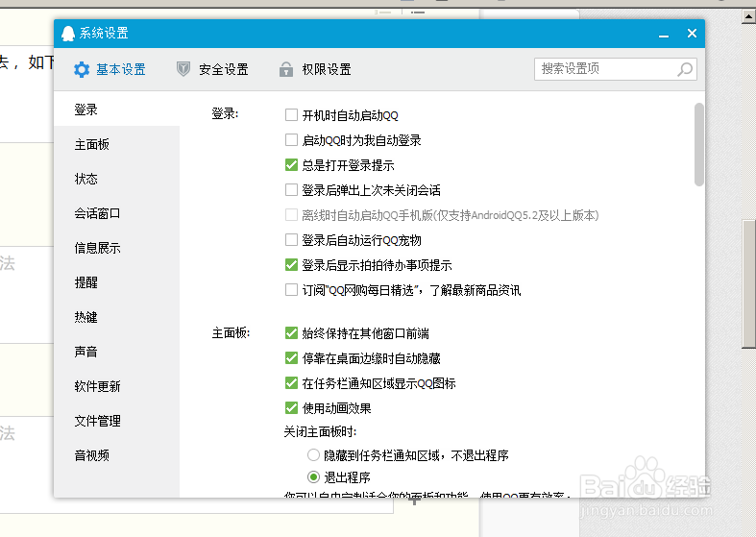Uncheck 总是打开登录提示
Viewport: 756px width, 537px height.
(291, 165)
